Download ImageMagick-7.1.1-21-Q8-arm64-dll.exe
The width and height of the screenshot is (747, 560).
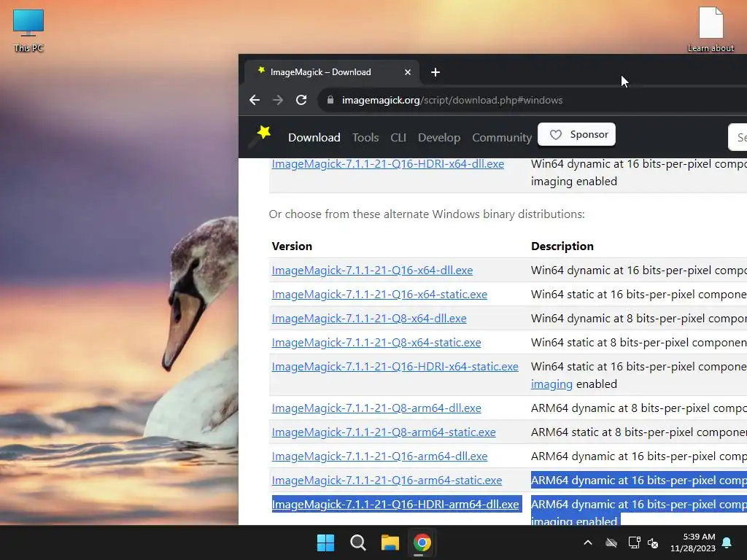[x=376, y=408]
